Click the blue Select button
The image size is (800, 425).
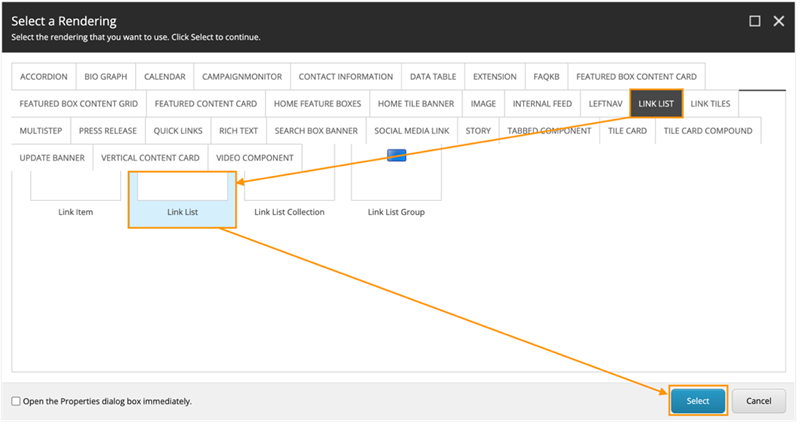coord(697,401)
